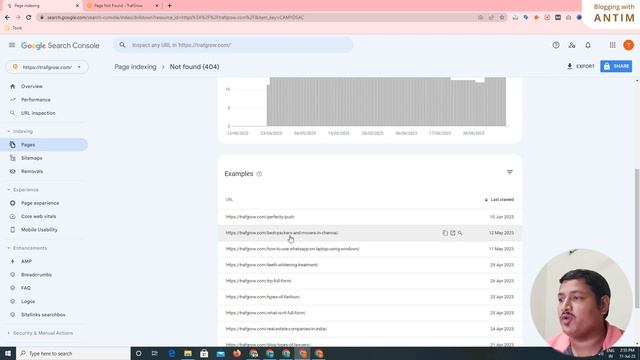Viewport: 640px width, 360px height.
Task: Expand Security & Manual Actions section
Action: coord(40,333)
